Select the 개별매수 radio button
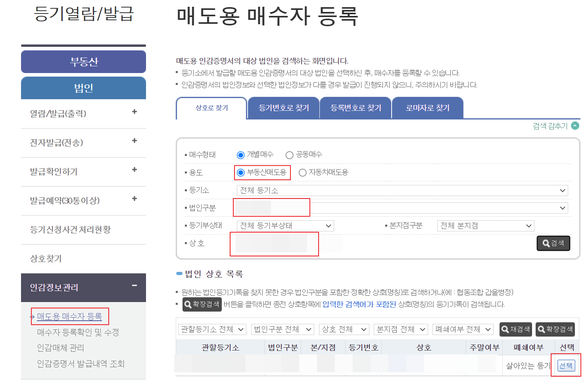This screenshot has width=588, height=385. [x=240, y=155]
